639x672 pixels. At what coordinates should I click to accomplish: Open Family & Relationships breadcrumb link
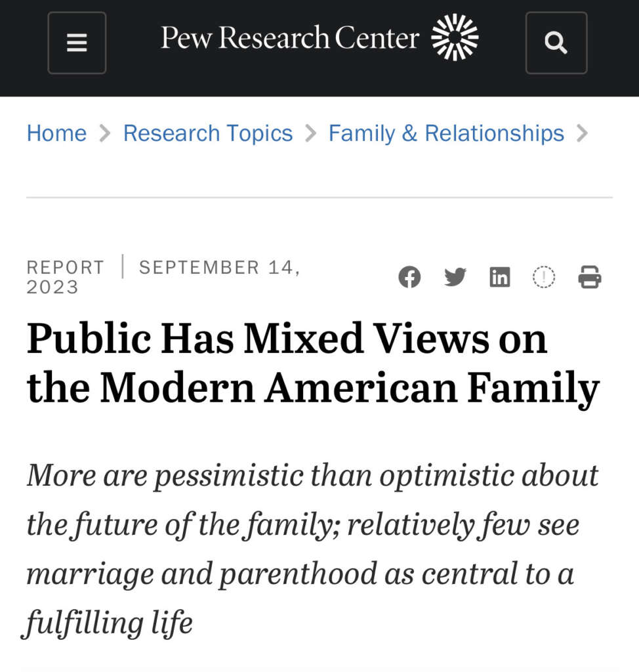tap(446, 134)
